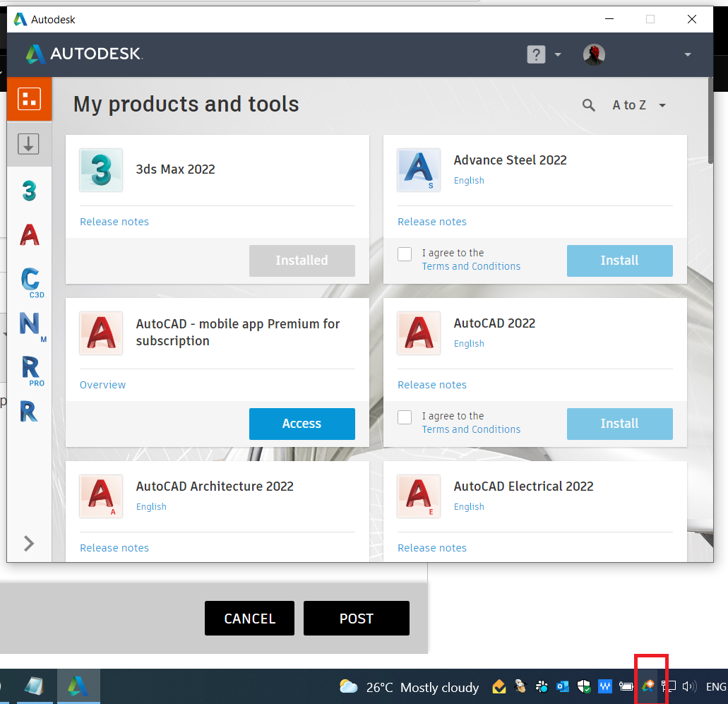The height and width of the screenshot is (704, 728).
Task: Agree to Terms for AutoCAD 2022
Action: (x=405, y=417)
